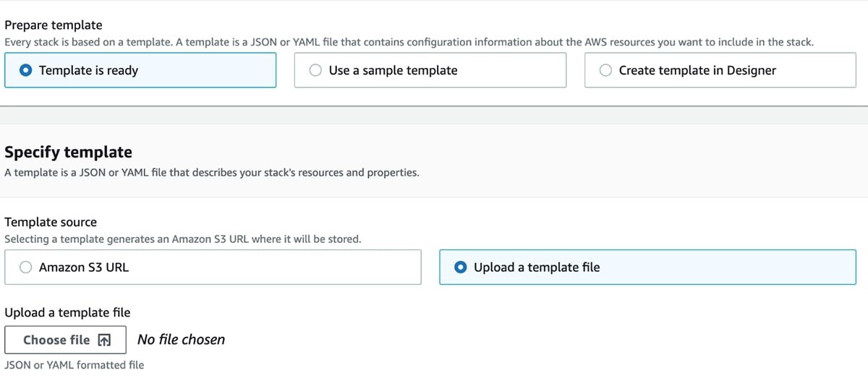
Task: Click the 'Prepare template' section title
Action: click(54, 25)
